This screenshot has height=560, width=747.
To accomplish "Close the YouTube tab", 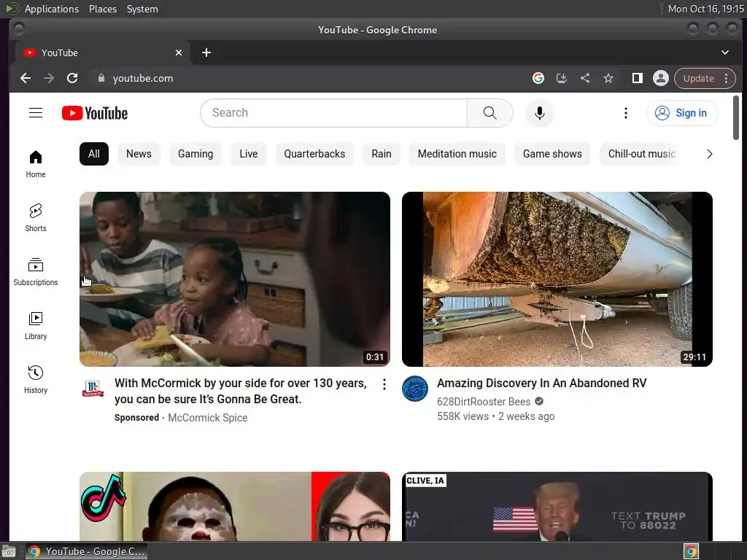I will tap(179, 52).
